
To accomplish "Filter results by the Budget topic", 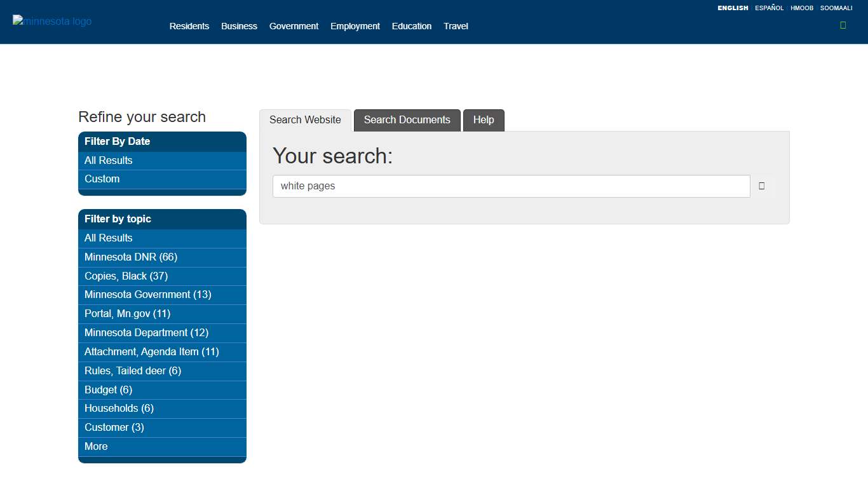I will (108, 390).
